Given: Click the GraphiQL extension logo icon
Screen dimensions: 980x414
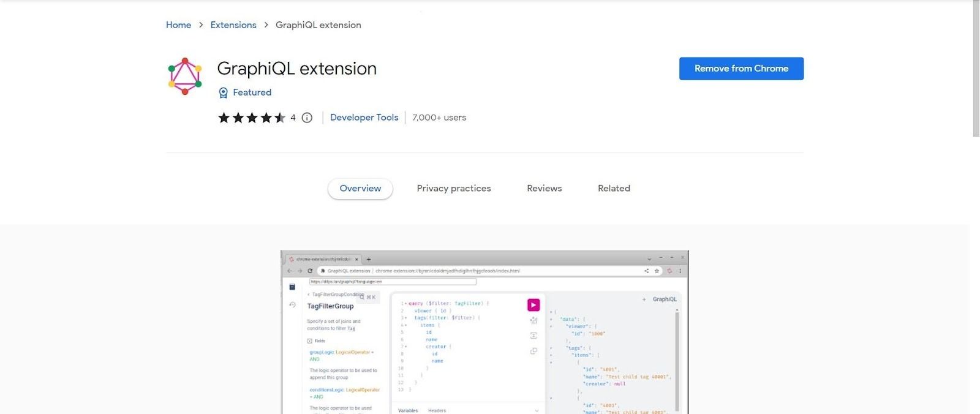Looking at the screenshot, I should 184,77.
